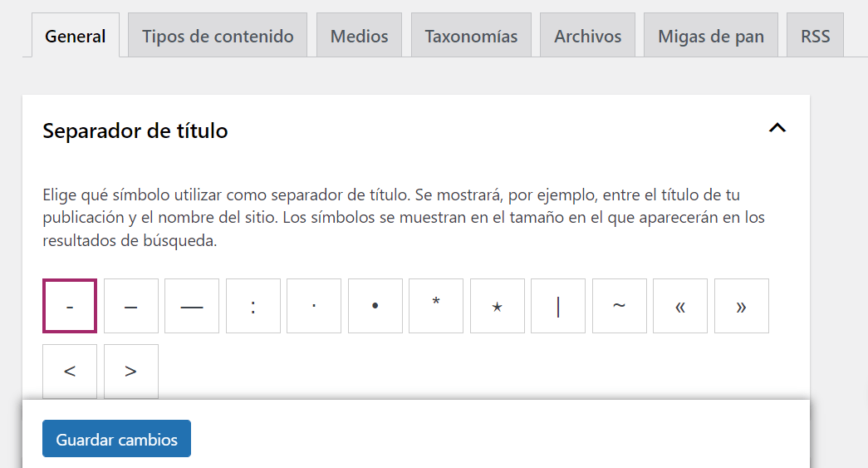Screen dimensions: 868x468
Task: Choose the greater-than separator
Action: (131, 371)
